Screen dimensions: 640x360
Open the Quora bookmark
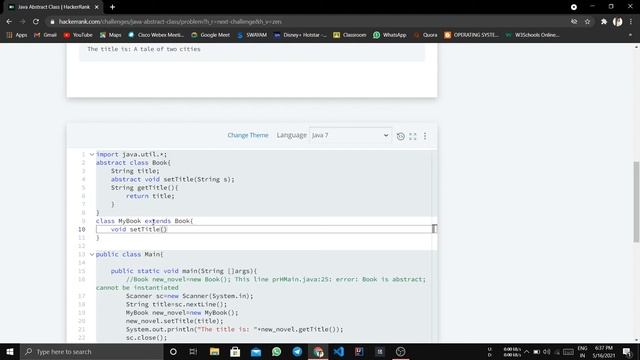[x=425, y=35]
